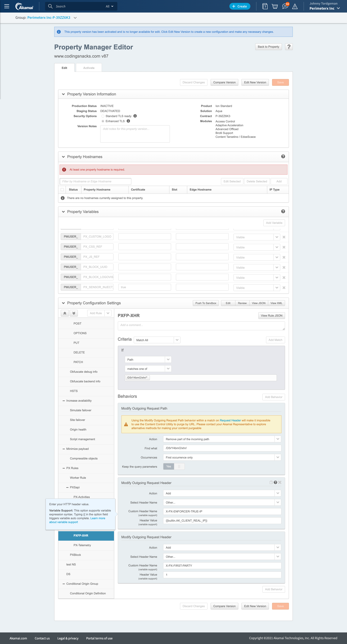Delete Modify Outgoing Request Header behavior
347x644 pixels.
click(280, 482)
